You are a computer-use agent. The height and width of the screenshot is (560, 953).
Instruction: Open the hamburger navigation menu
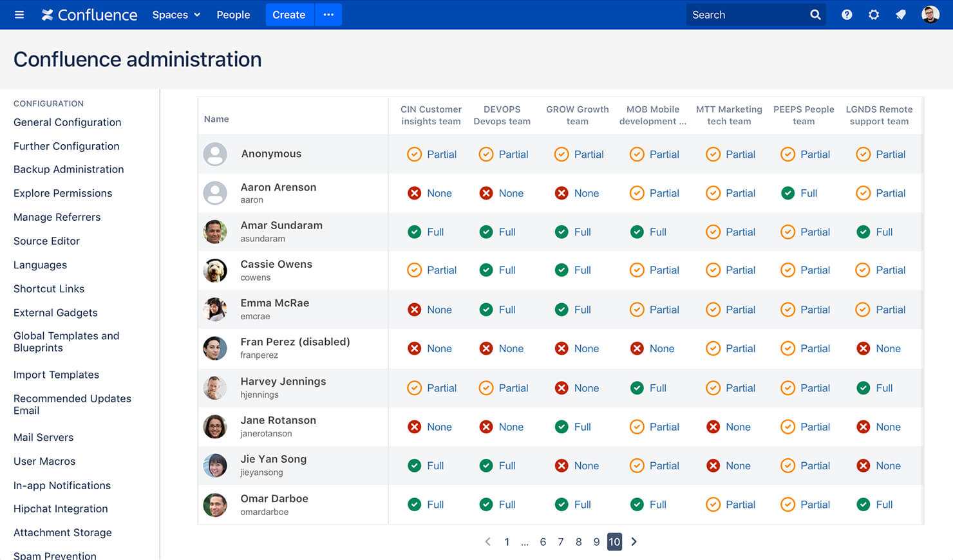[x=19, y=15]
